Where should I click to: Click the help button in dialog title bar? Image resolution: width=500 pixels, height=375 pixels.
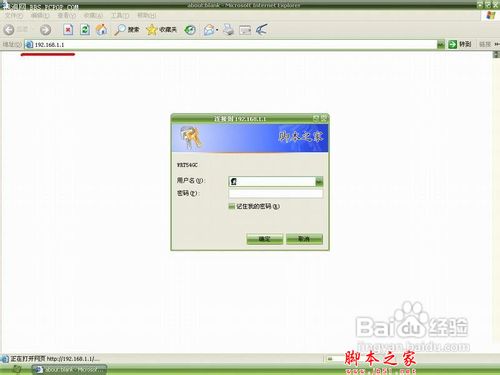(316, 118)
